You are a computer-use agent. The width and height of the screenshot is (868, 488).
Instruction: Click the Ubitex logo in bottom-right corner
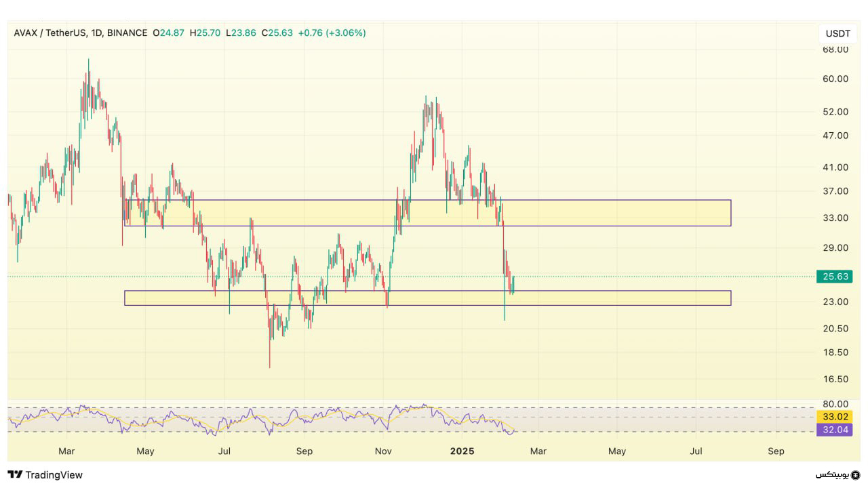838,474
